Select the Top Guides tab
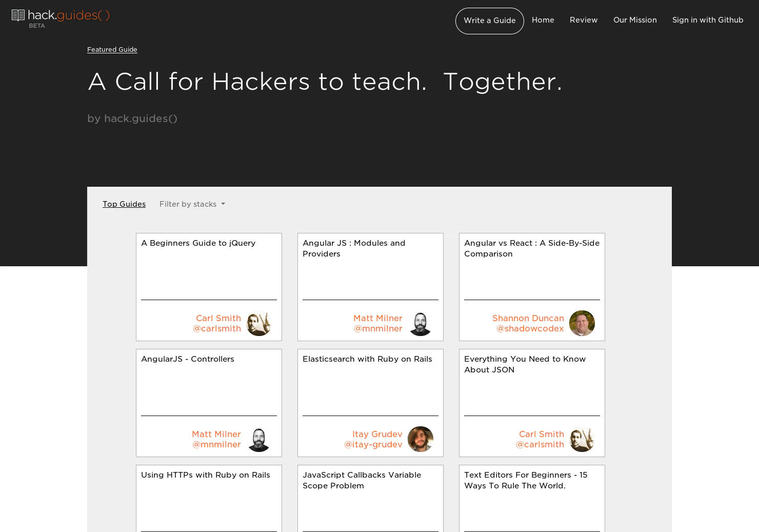 pyautogui.click(x=124, y=204)
